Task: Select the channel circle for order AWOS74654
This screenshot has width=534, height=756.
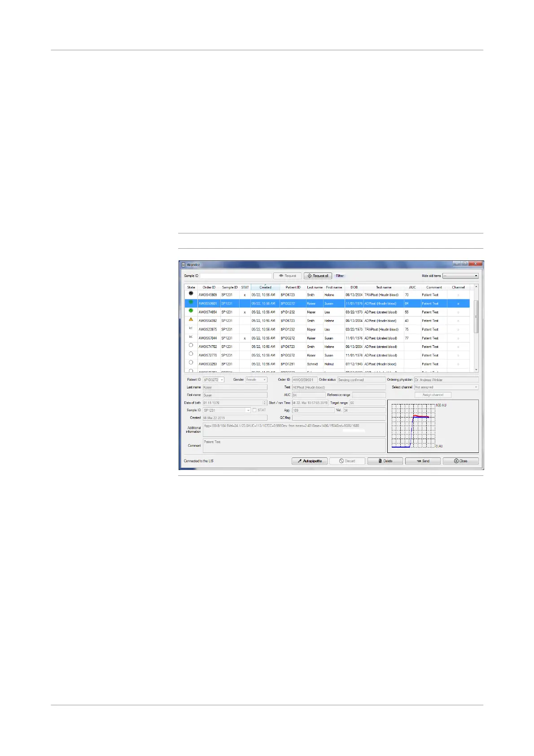Action: tap(458, 312)
